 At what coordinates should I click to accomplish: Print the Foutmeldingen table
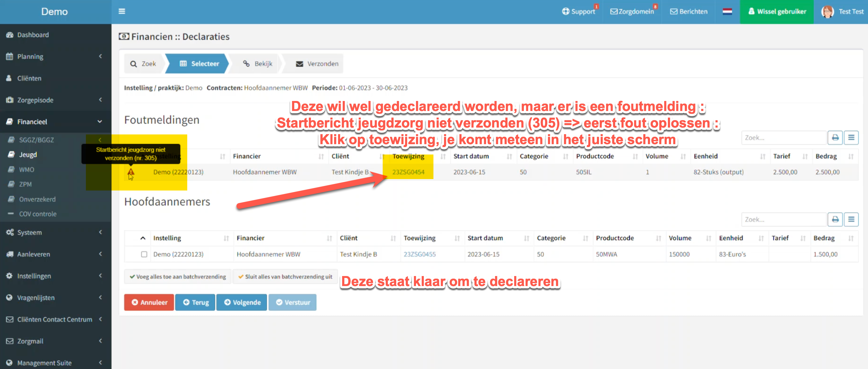tap(835, 138)
